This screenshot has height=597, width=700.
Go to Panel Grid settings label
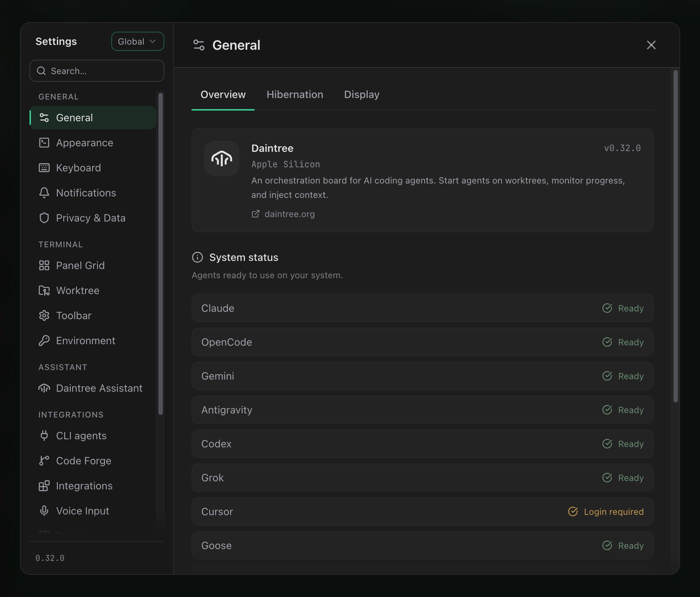80,265
